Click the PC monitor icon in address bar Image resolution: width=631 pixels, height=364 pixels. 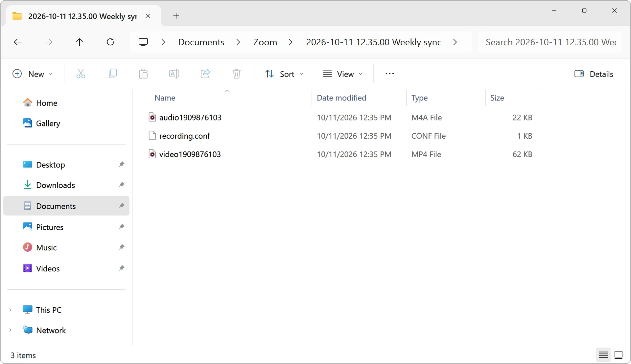(143, 42)
